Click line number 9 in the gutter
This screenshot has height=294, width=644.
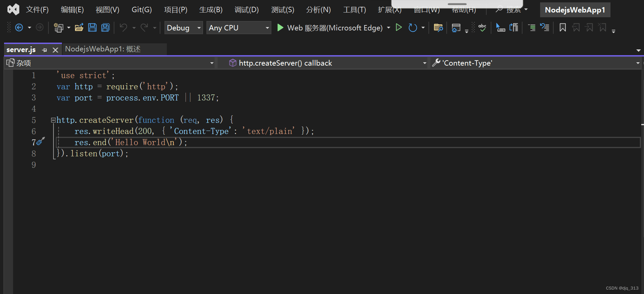[x=34, y=165]
